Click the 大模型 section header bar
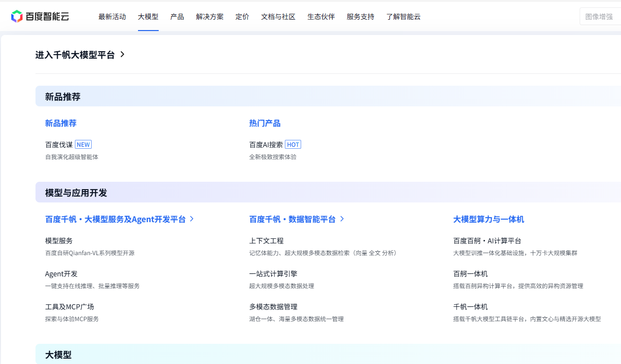The height and width of the screenshot is (364, 621). tap(328, 354)
